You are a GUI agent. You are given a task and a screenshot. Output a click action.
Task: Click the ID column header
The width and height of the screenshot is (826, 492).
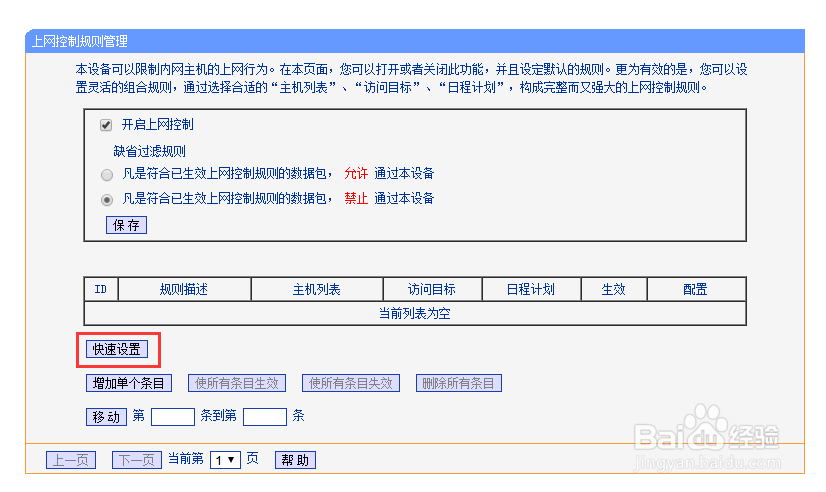101,289
